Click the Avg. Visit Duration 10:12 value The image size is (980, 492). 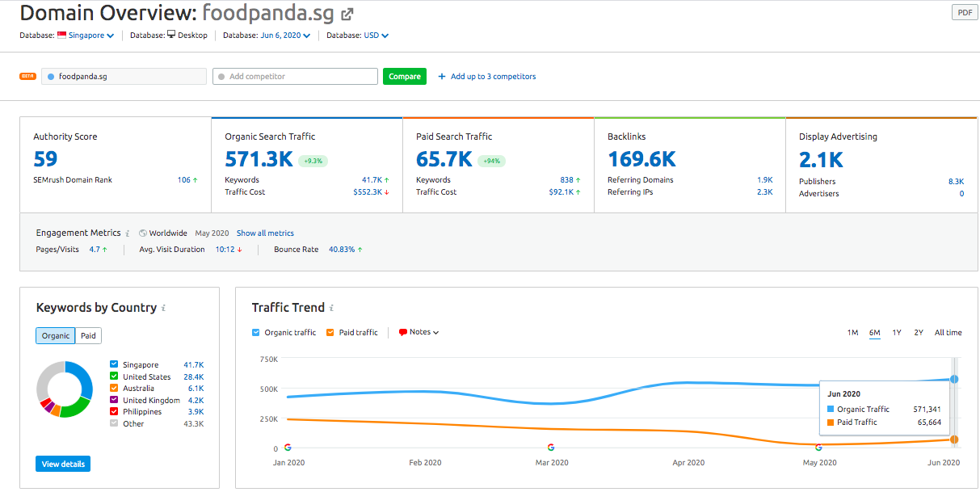(x=225, y=250)
